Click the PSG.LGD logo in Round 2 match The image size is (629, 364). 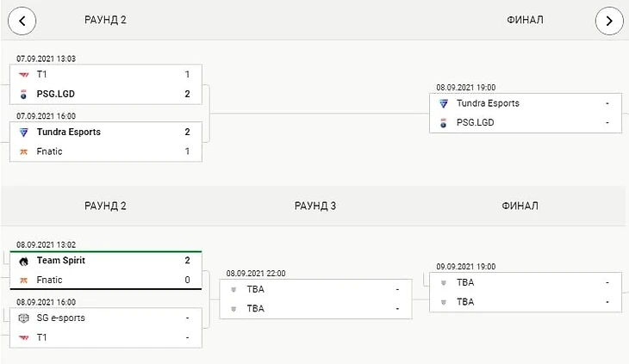pos(23,94)
